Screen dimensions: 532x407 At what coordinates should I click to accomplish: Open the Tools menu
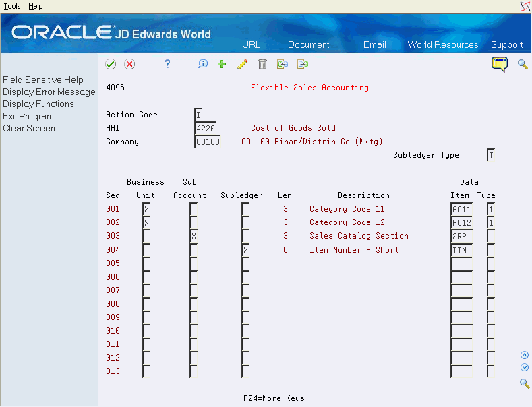[12, 6]
